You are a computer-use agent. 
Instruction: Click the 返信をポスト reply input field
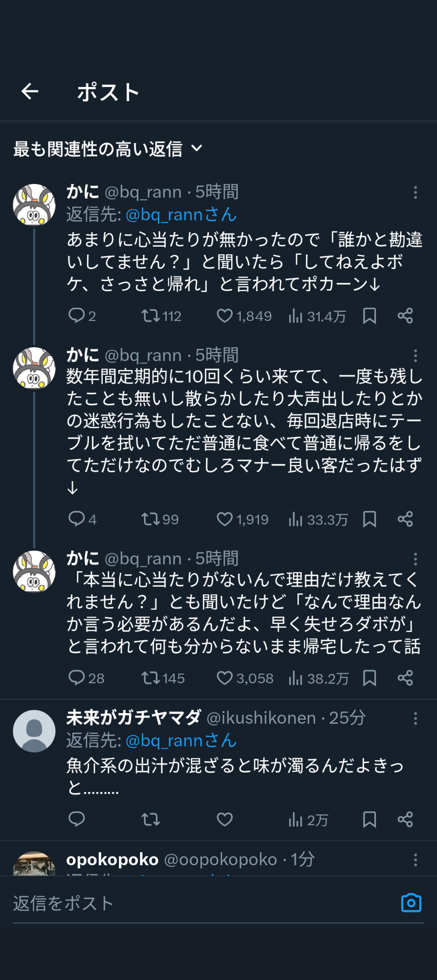click(202, 903)
